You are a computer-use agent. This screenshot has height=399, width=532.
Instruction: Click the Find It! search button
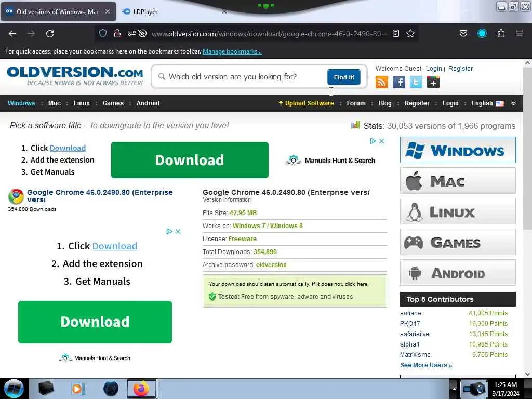344,77
